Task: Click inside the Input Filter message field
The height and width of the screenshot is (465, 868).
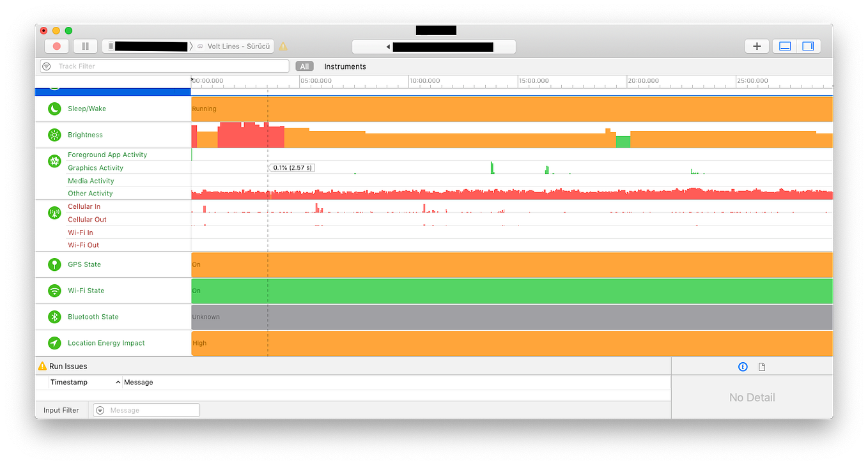Action: [x=153, y=409]
